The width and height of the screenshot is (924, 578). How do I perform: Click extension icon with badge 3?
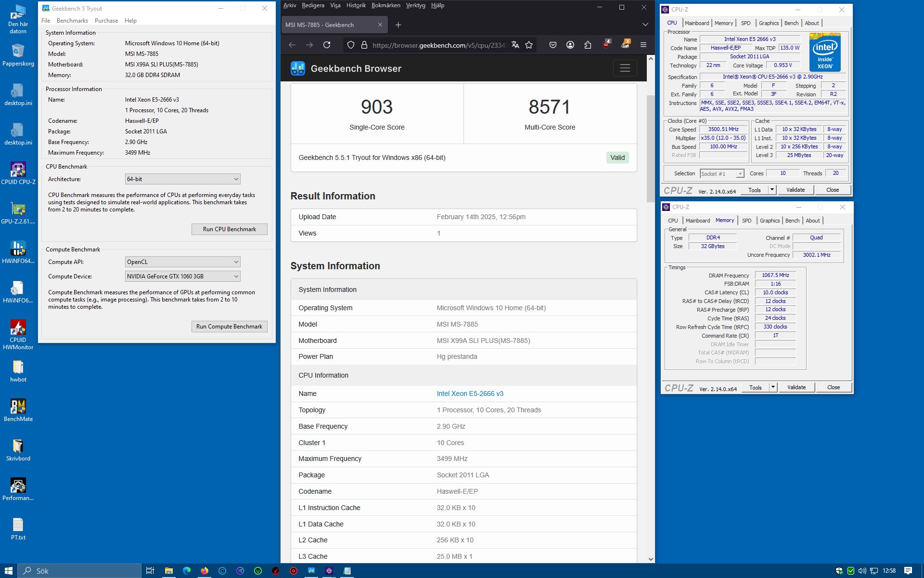coord(625,44)
